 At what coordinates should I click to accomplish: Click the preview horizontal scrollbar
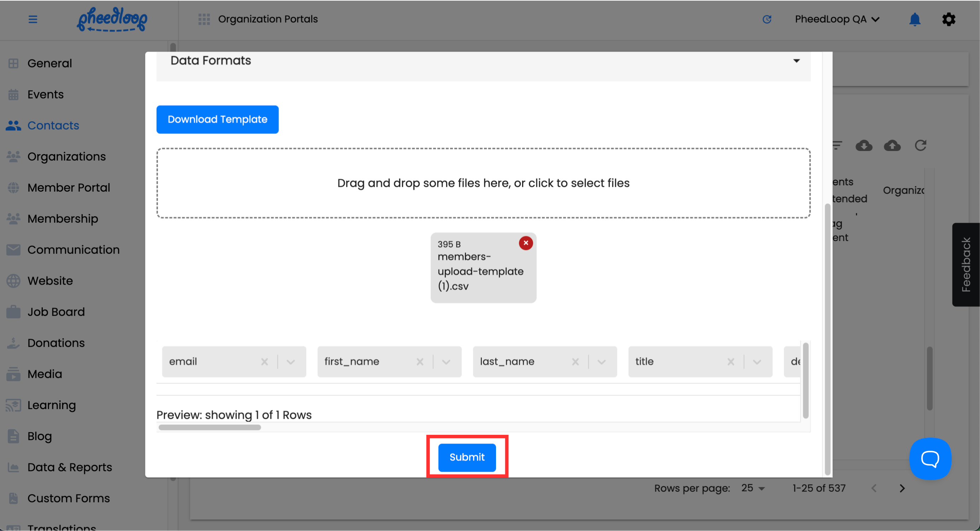(210, 427)
